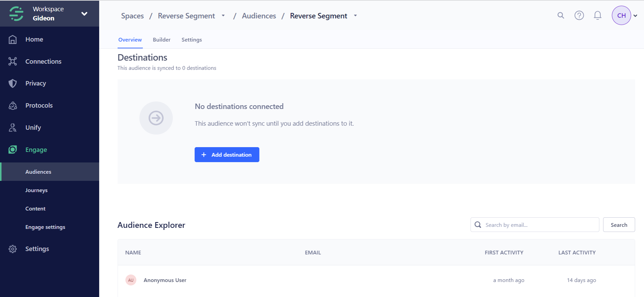Open Privacy from the sidebar
The image size is (644, 297).
[x=35, y=83]
